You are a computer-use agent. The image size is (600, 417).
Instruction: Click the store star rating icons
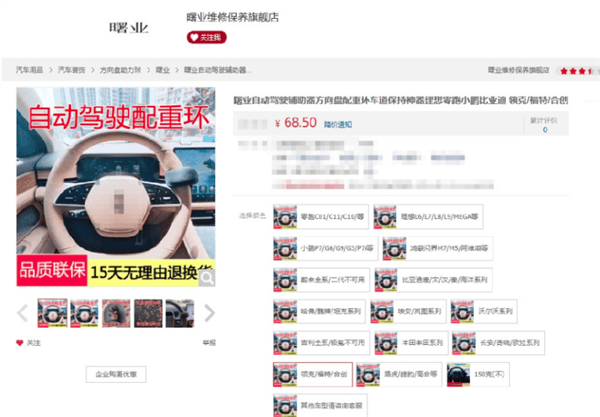(576, 71)
